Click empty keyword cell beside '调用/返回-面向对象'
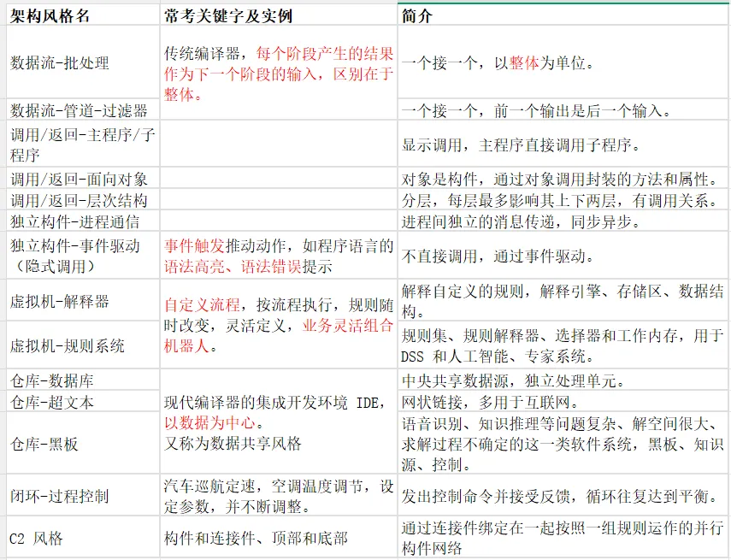The height and width of the screenshot is (560, 731). click(279, 178)
